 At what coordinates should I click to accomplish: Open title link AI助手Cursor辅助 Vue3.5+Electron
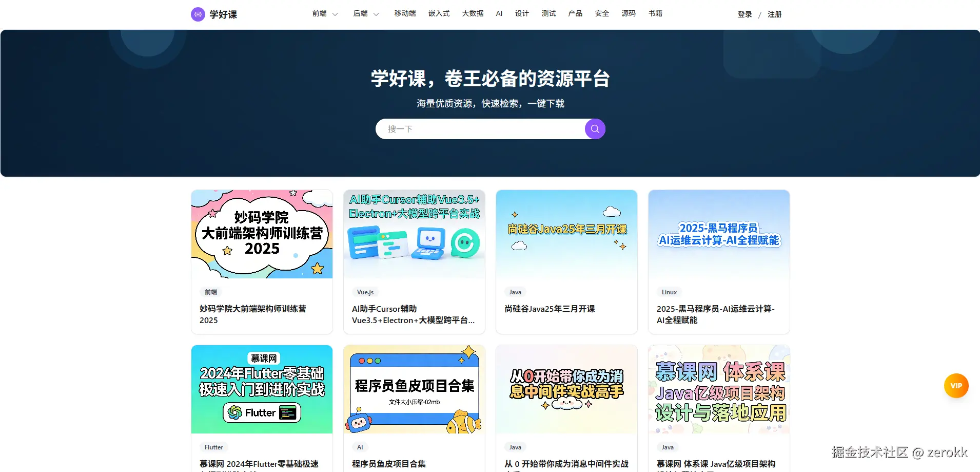413,314
